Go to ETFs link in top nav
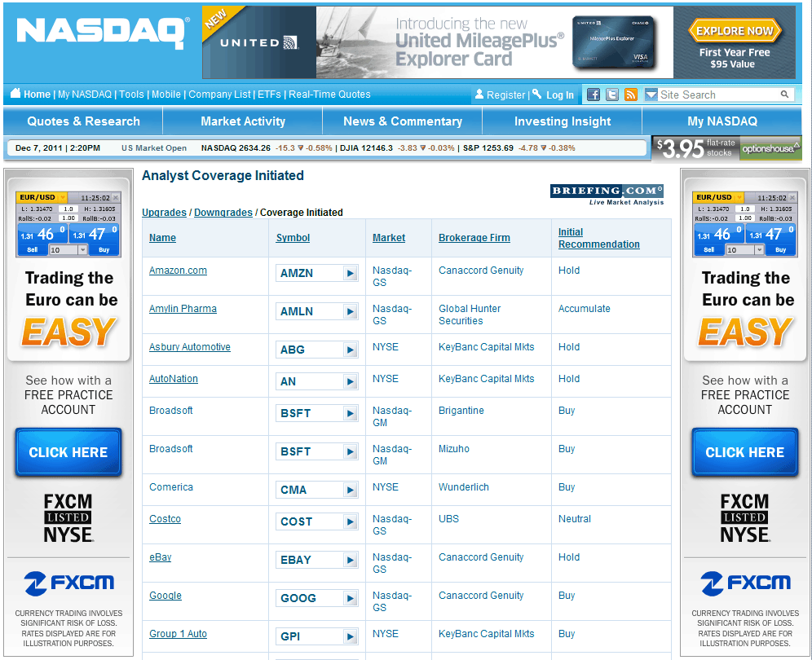Viewport: 812px width, 660px height. coord(269,95)
